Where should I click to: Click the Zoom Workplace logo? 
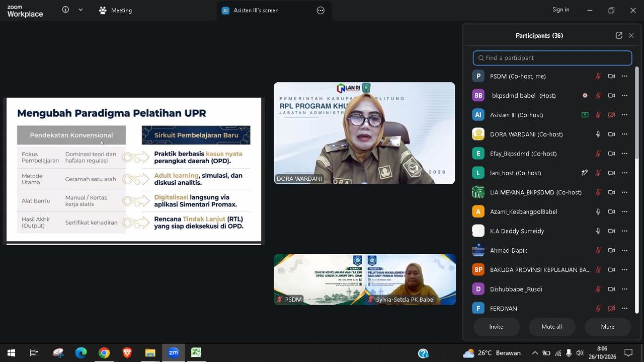pos(25,11)
